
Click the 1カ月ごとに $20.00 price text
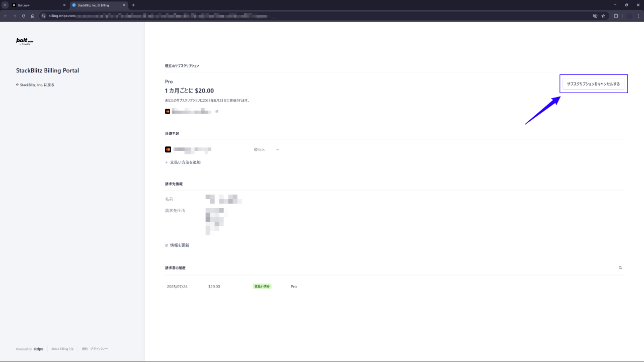189,91
